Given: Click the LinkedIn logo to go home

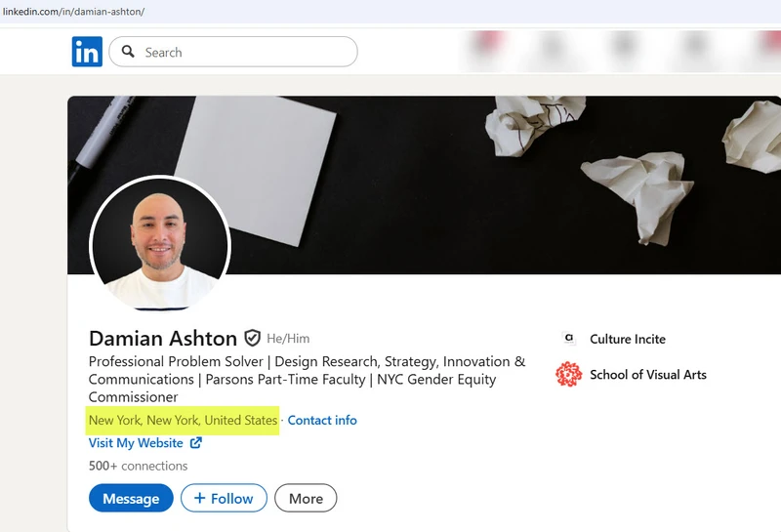Looking at the screenshot, I should pyautogui.click(x=87, y=52).
